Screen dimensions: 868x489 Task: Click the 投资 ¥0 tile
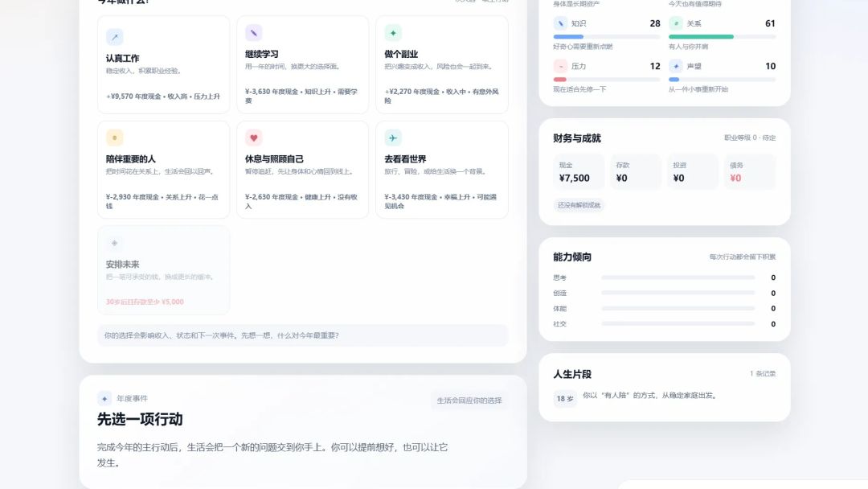(x=693, y=171)
